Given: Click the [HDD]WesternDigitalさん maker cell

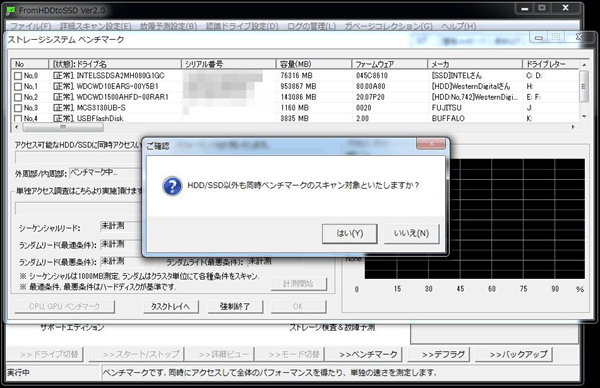Looking at the screenshot, I should tap(471, 86).
